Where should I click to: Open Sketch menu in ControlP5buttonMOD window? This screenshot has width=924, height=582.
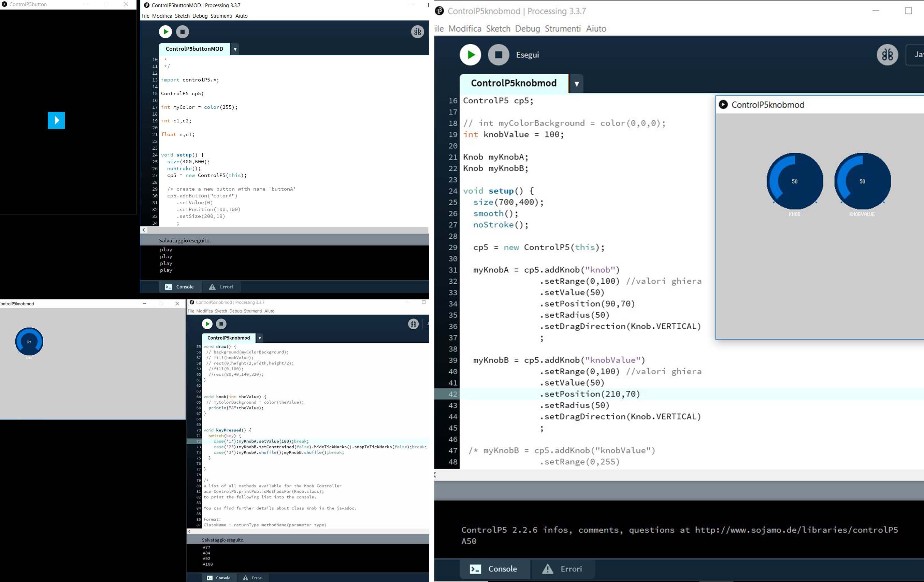pos(182,16)
